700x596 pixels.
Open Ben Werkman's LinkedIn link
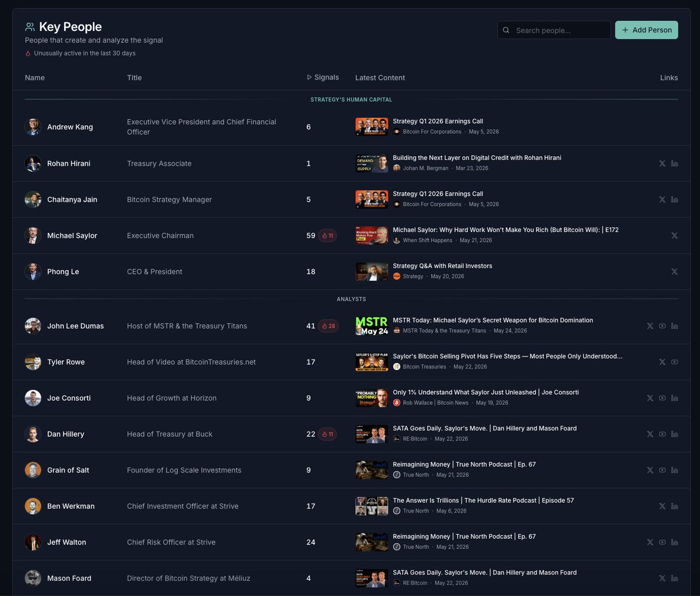pos(674,506)
